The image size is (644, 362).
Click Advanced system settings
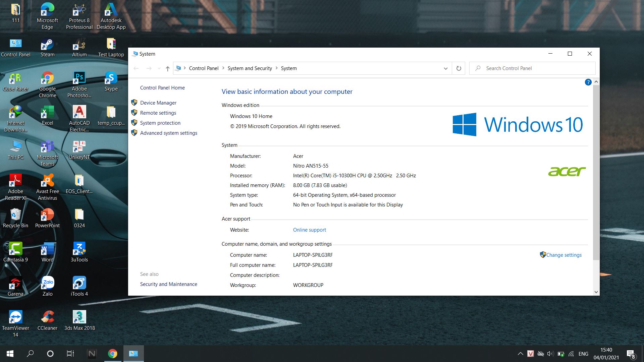pyautogui.click(x=168, y=133)
